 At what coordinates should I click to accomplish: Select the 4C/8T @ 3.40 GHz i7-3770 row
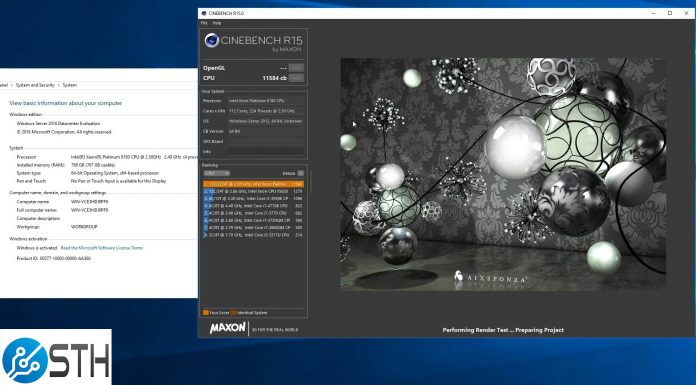(x=253, y=213)
